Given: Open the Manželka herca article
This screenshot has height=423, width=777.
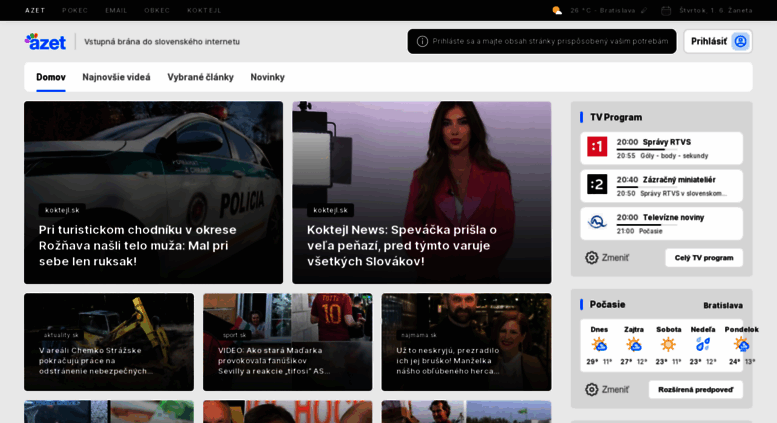Looking at the screenshot, I should (466, 342).
